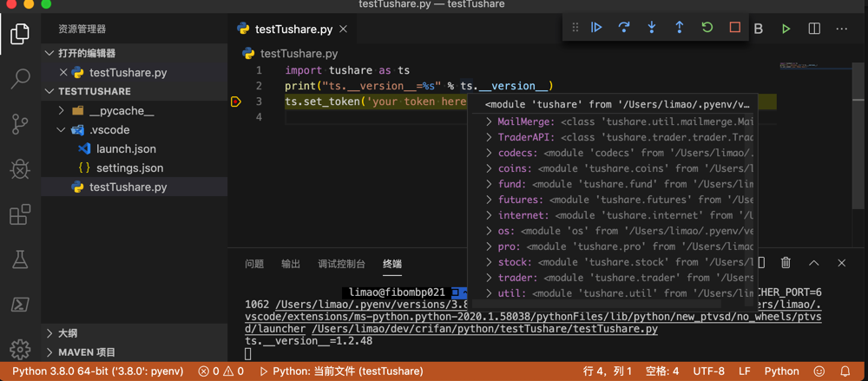Open the Source Control view
The image size is (868, 381).
[20, 123]
